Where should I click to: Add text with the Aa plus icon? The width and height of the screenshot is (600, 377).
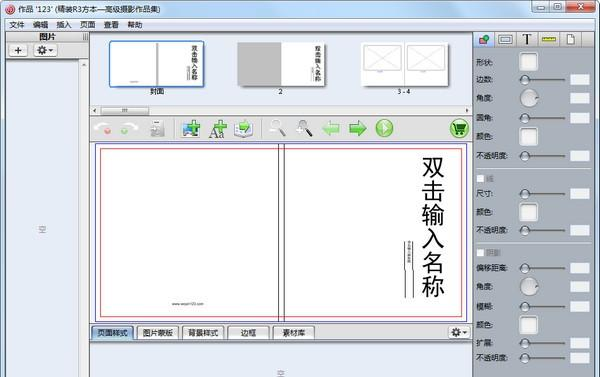pos(217,129)
